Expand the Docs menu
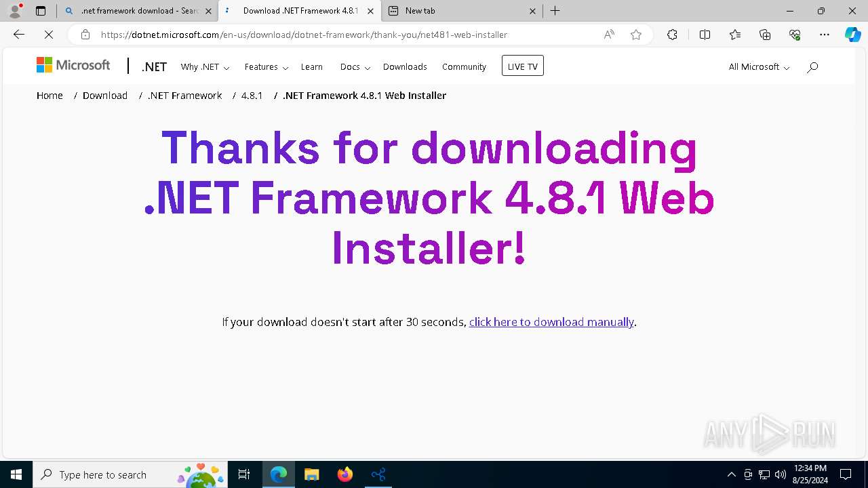Image resolution: width=868 pixels, height=488 pixels. (x=355, y=66)
